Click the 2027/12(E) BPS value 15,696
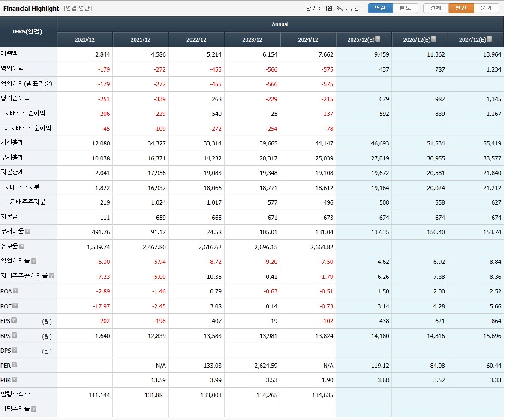 [492, 336]
